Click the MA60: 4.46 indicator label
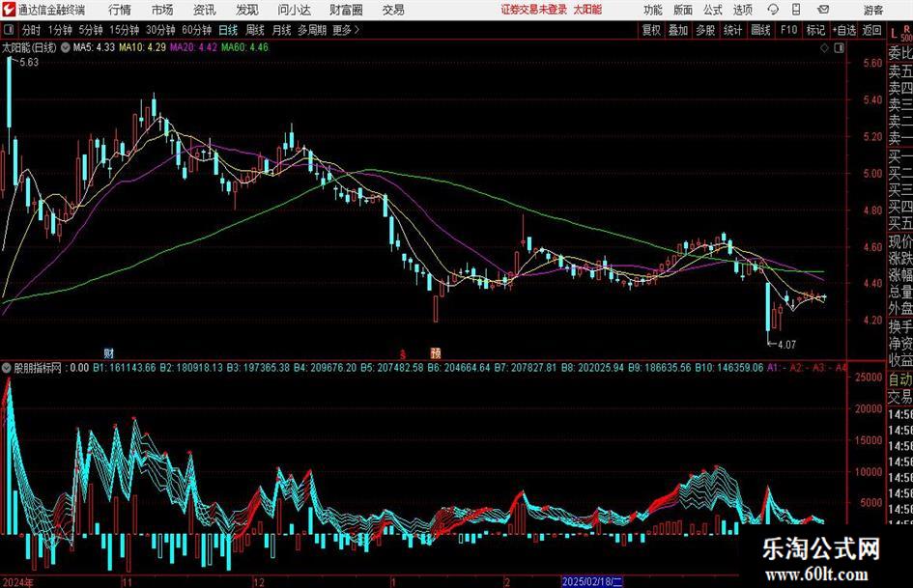913x588 pixels. pos(244,47)
